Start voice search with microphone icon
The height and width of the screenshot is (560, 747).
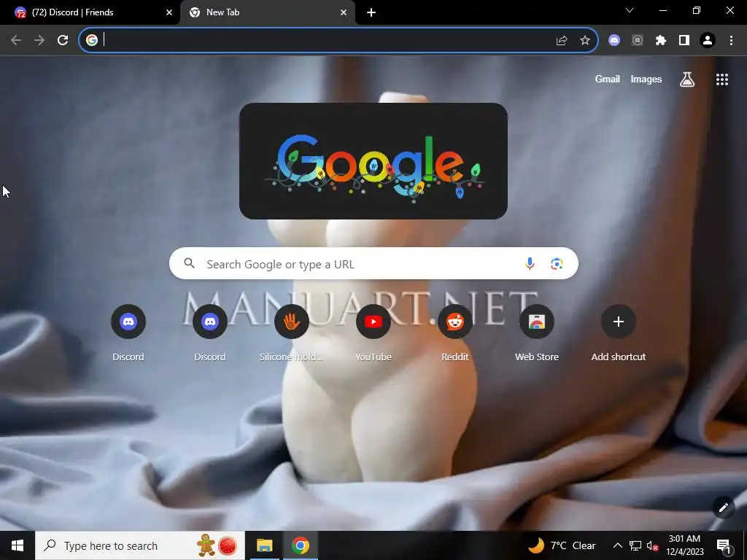click(x=530, y=263)
